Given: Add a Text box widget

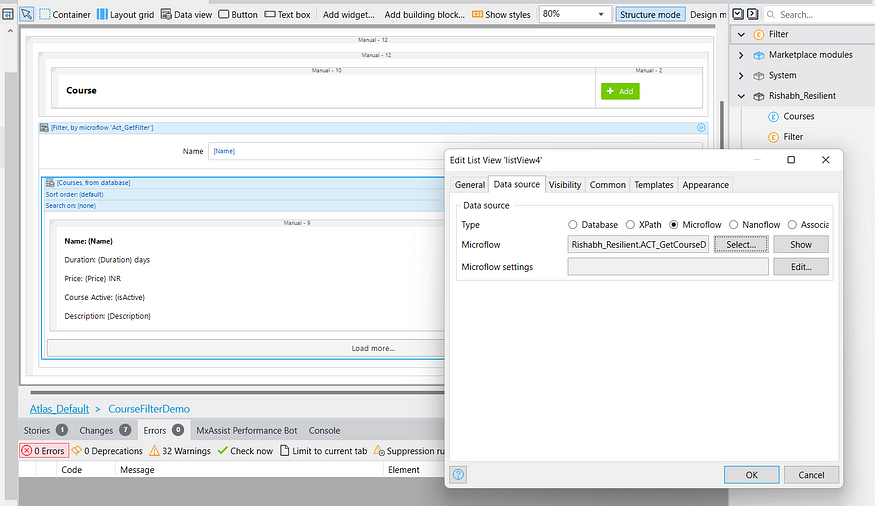Looking at the screenshot, I should pos(287,15).
